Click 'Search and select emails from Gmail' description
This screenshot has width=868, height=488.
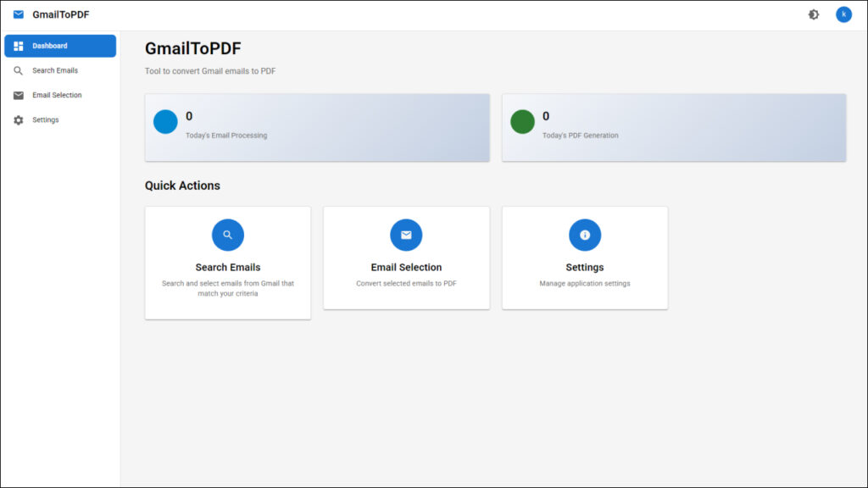(x=228, y=288)
